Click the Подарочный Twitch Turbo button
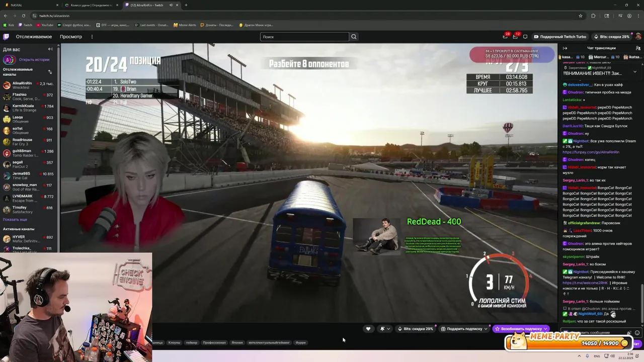This screenshot has height=362, width=644. [x=560, y=37]
